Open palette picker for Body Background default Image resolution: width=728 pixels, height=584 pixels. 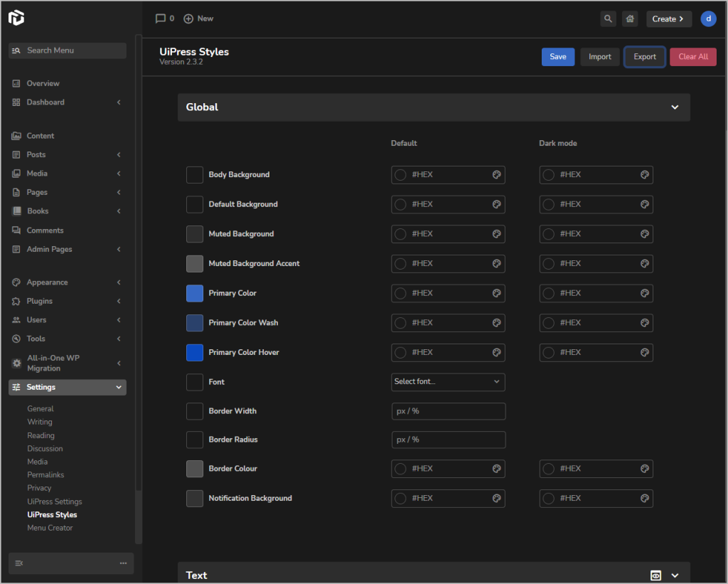click(496, 175)
